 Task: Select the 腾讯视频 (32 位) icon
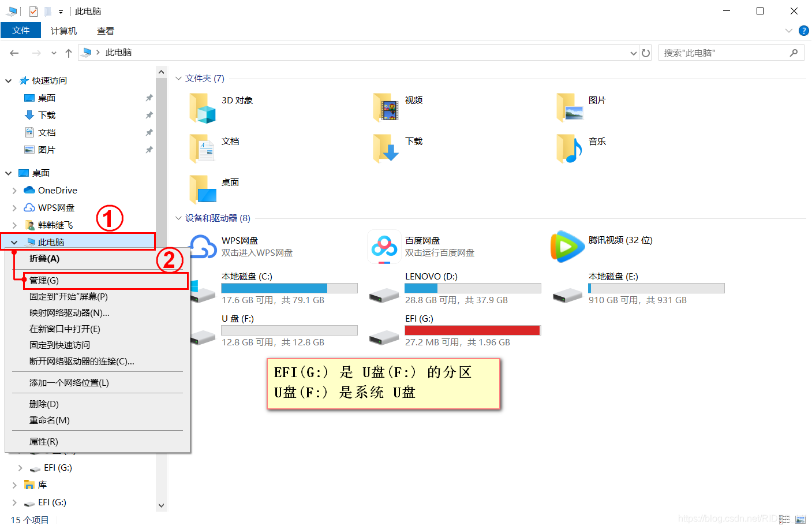click(567, 247)
